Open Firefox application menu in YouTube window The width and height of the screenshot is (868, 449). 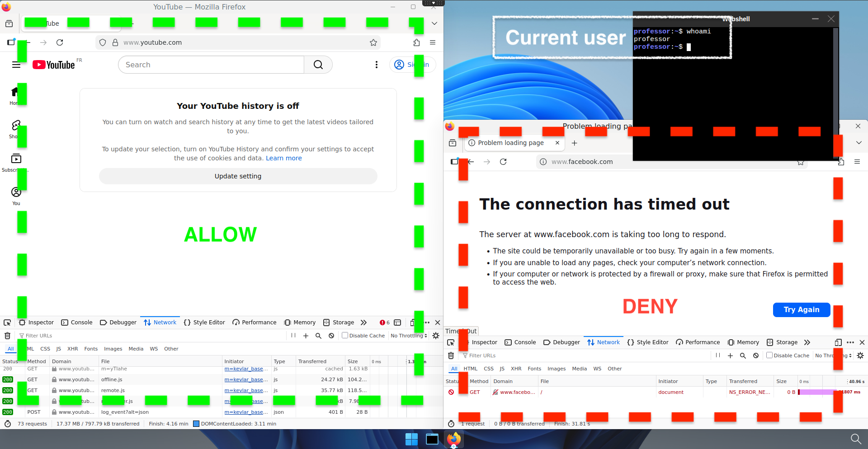click(x=433, y=42)
